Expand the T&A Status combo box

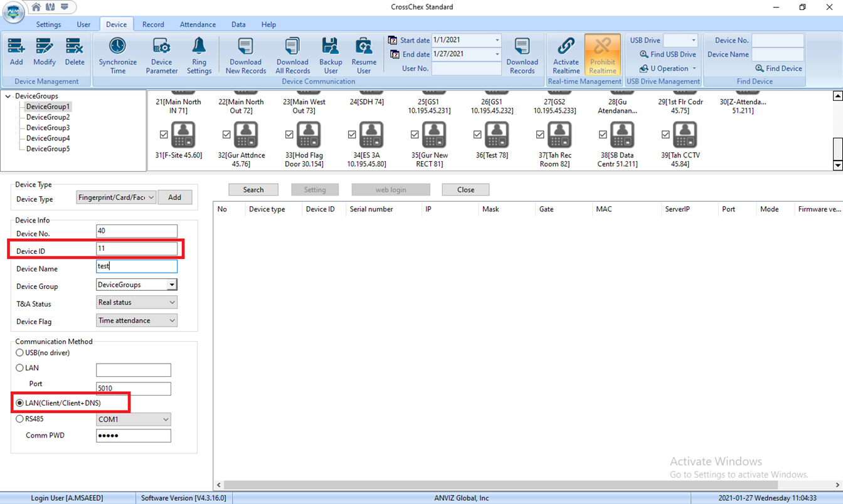coord(137,302)
